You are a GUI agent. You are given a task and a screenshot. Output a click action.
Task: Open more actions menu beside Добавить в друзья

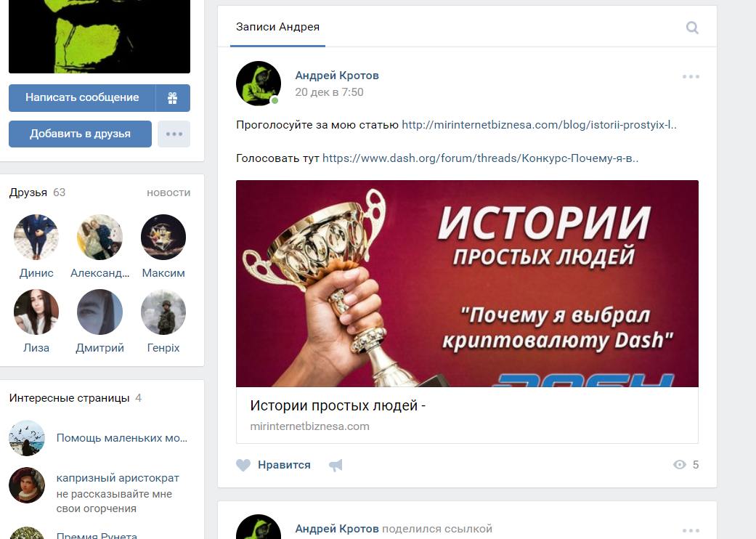pyautogui.click(x=174, y=134)
